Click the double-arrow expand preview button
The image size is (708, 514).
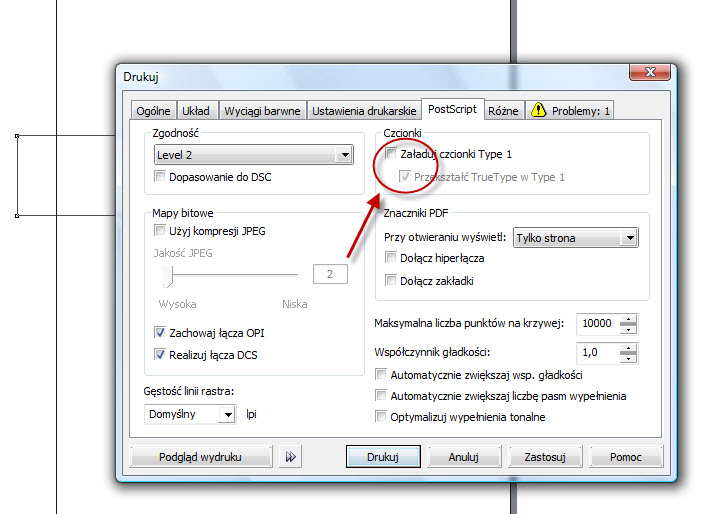click(x=290, y=456)
